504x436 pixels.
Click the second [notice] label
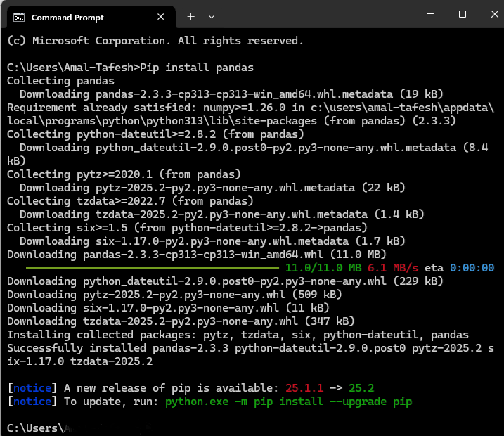coord(32,402)
